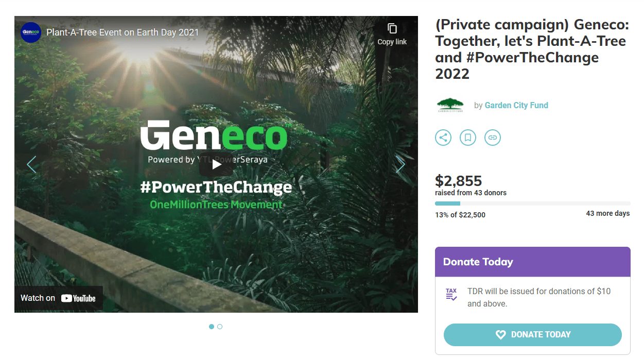Select the first carousel dot
Image resolution: width=644 pixels, height=357 pixels.
(212, 326)
